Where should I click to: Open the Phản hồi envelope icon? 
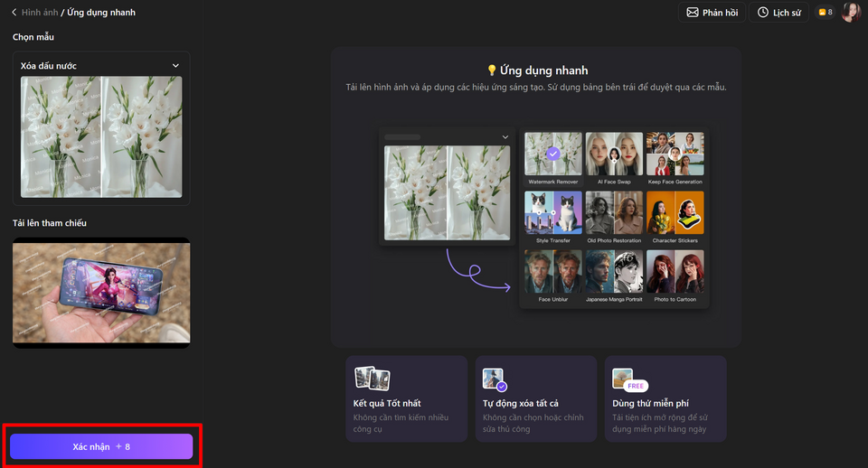(x=692, y=12)
